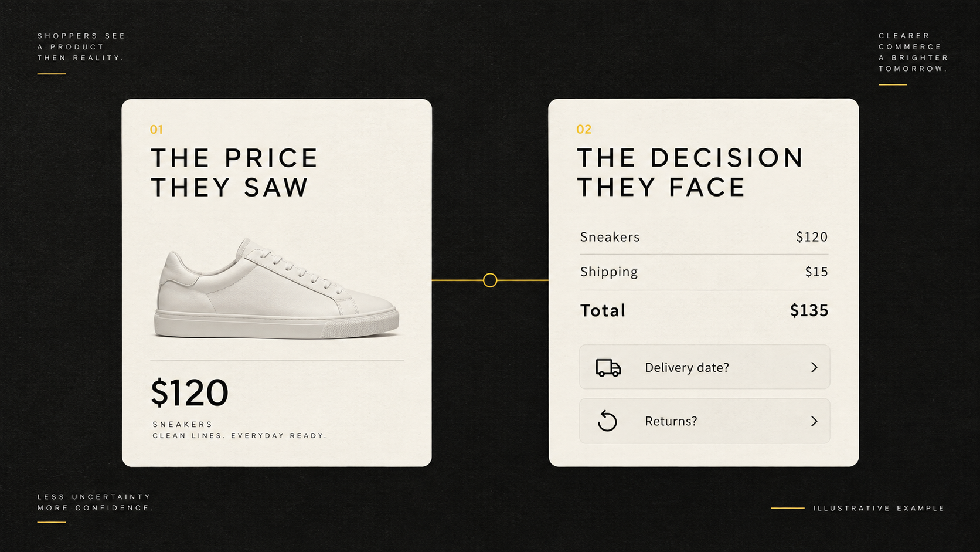Screen dimensions: 980x552
Task: Click "The Price They Saw" heading
Action: click(x=234, y=173)
